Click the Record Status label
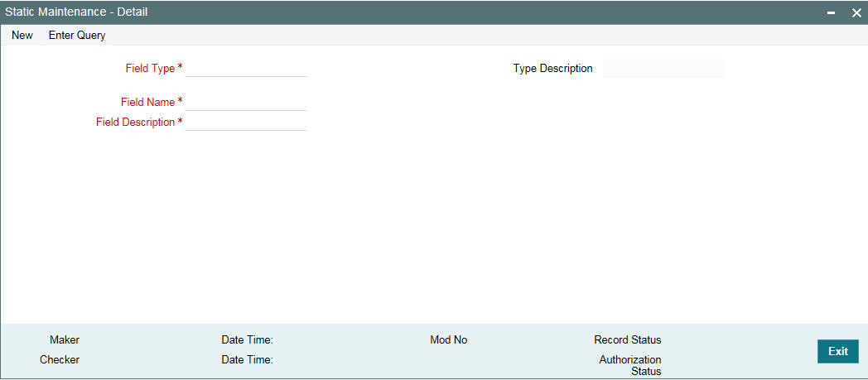The height and width of the screenshot is (380, 868). (628, 339)
